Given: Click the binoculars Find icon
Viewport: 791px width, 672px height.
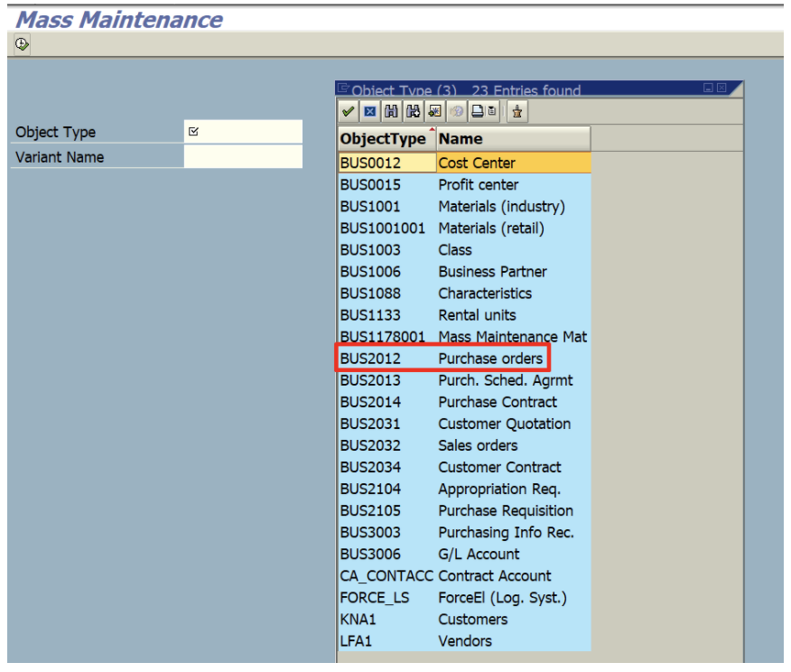Looking at the screenshot, I should (x=391, y=112).
